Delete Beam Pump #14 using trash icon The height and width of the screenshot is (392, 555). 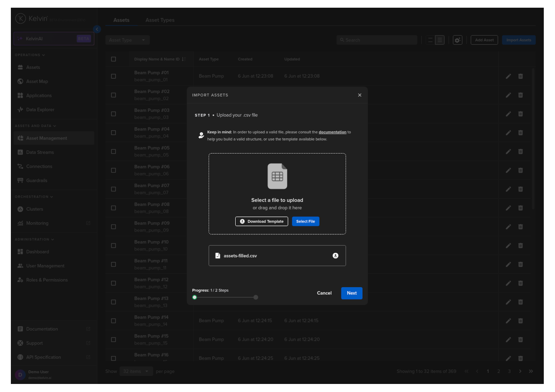click(x=520, y=321)
